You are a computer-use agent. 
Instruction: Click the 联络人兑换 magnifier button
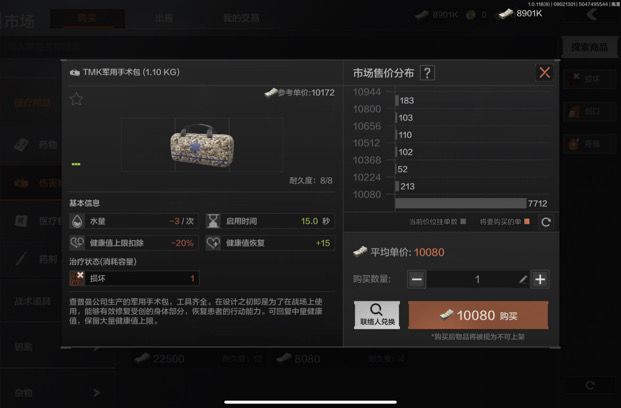coord(377,315)
